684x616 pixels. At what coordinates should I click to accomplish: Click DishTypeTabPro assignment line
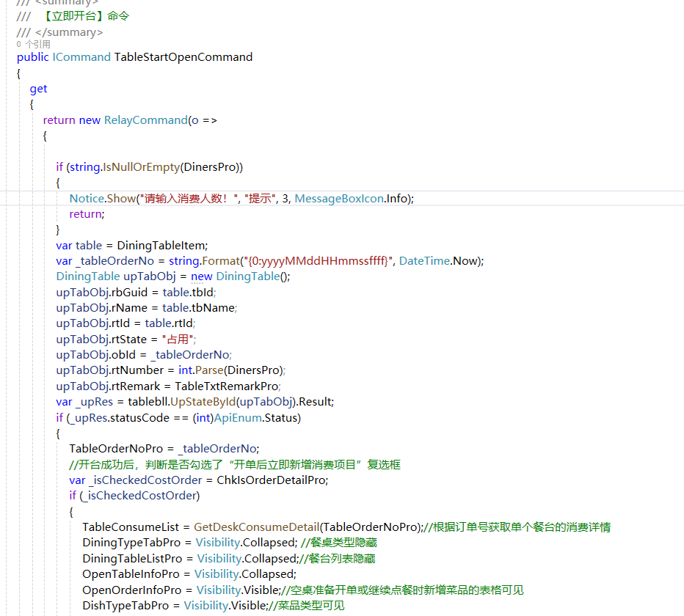[x=175, y=606]
